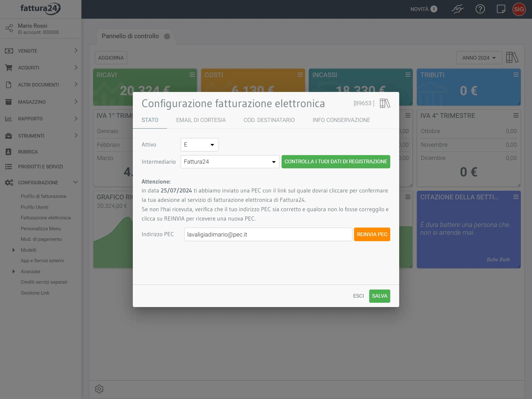The height and width of the screenshot is (399, 532).
Task: Click the Vendite money icon in sidebar
Action: click(x=9, y=51)
